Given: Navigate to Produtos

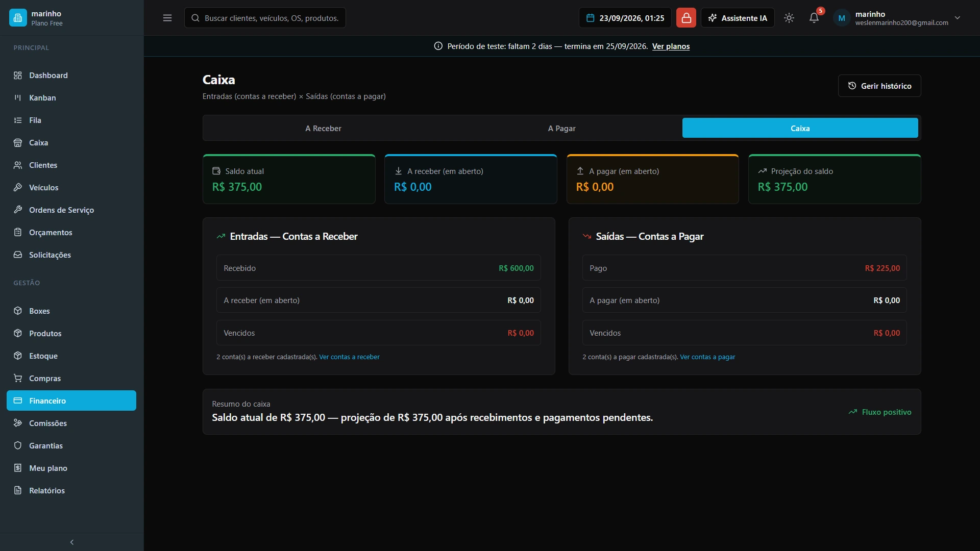Looking at the screenshot, I should (71, 334).
